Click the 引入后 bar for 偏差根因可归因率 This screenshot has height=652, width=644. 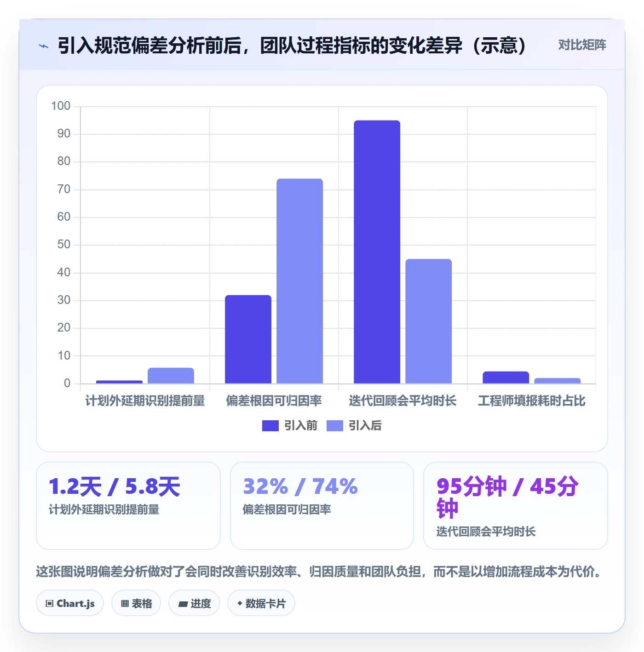point(299,281)
